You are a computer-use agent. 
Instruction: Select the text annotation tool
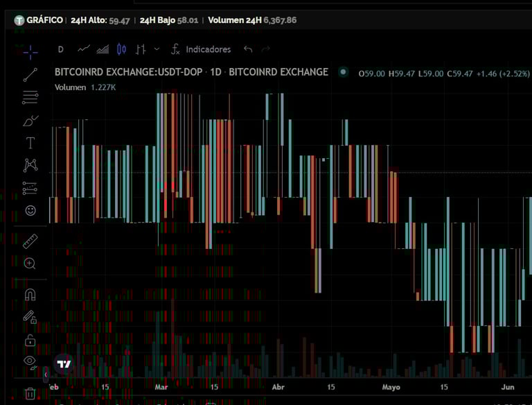coord(30,143)
